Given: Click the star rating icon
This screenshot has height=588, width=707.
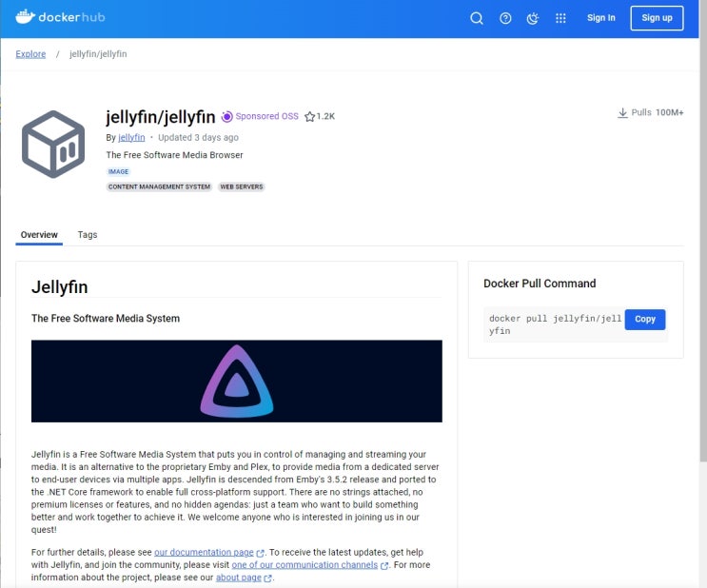Looking at the screenshot, I should [310, 117].
